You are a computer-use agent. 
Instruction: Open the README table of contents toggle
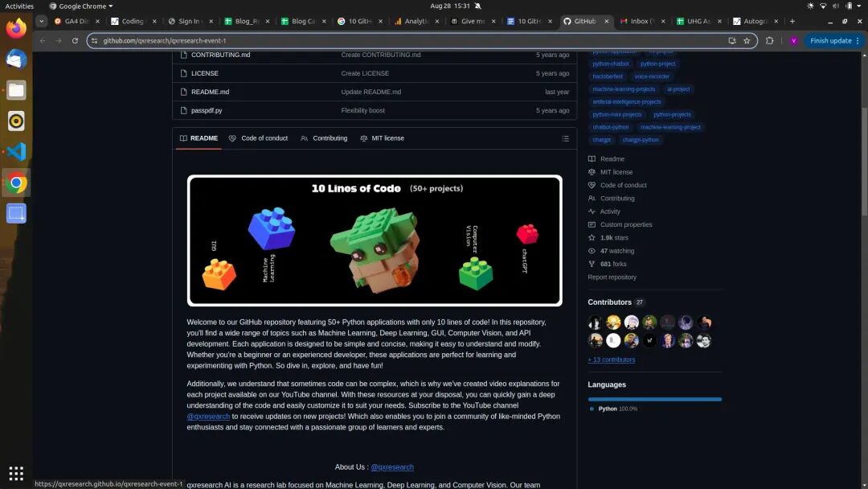pyautogui.click(x=566, y=138)
